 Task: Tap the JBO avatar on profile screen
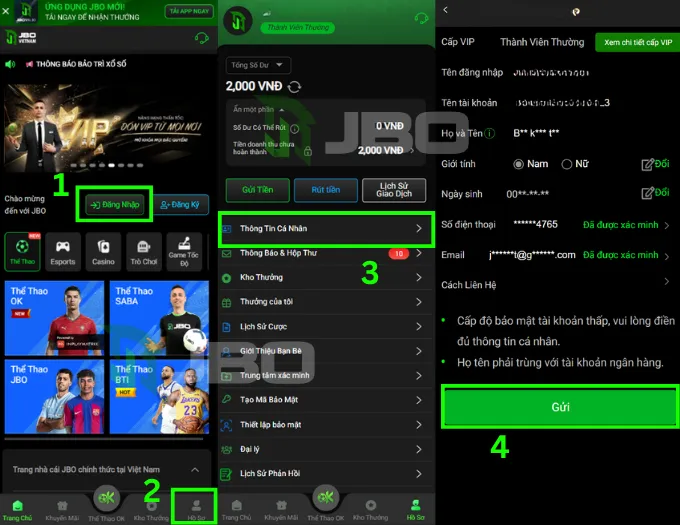click(238, 21)
